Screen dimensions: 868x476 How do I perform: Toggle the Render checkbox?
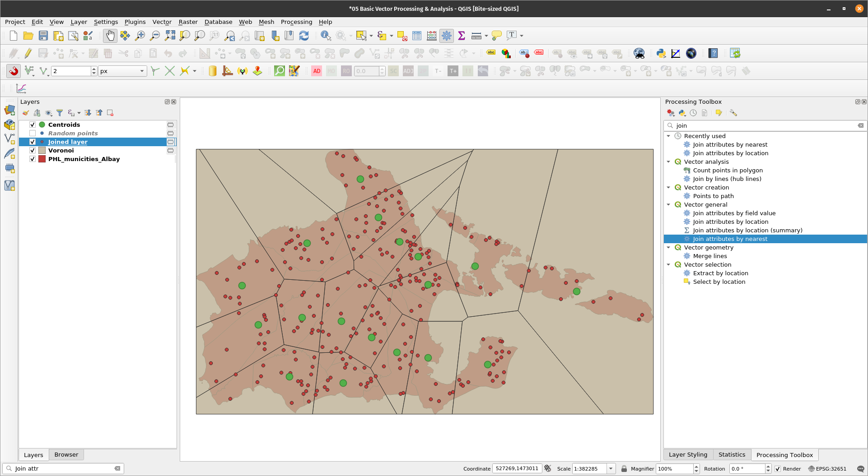(778, 469)
